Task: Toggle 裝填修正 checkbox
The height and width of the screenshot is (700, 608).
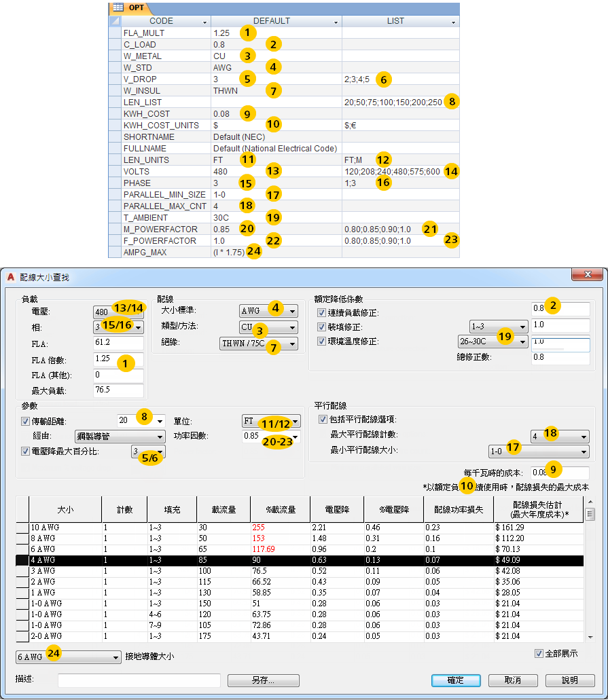Action: pos(321,327)
